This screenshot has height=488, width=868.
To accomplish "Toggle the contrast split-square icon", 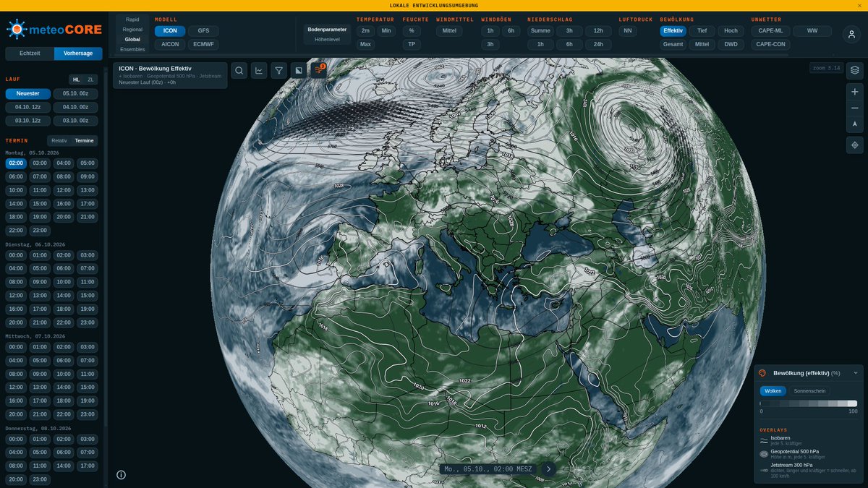I will [x=298, y=70].
